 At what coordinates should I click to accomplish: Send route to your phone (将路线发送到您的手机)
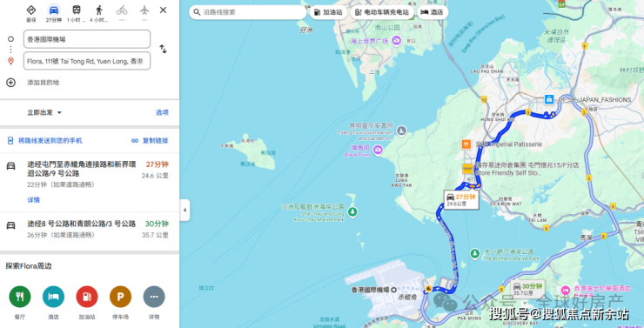(x=44, y=140)
